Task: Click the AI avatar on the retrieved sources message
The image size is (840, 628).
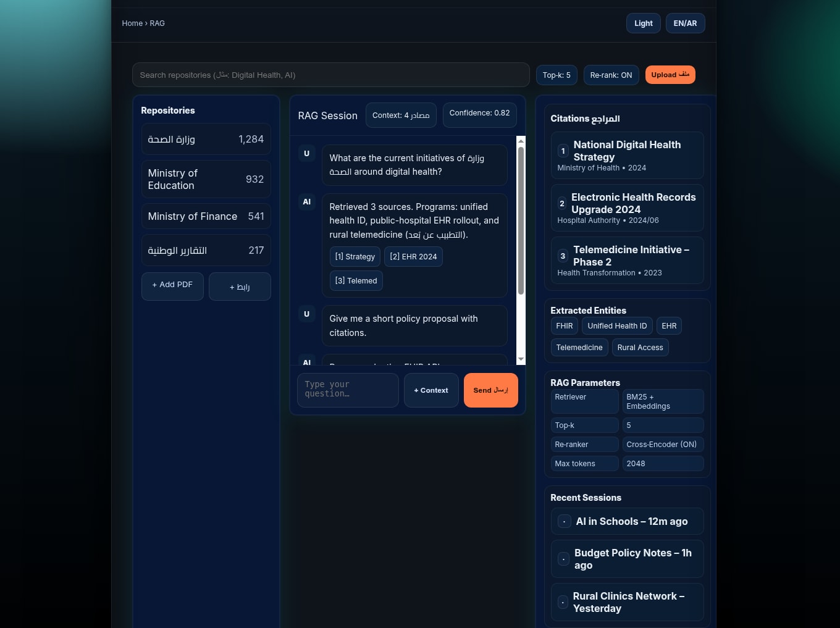Action: tap(306, 202)
